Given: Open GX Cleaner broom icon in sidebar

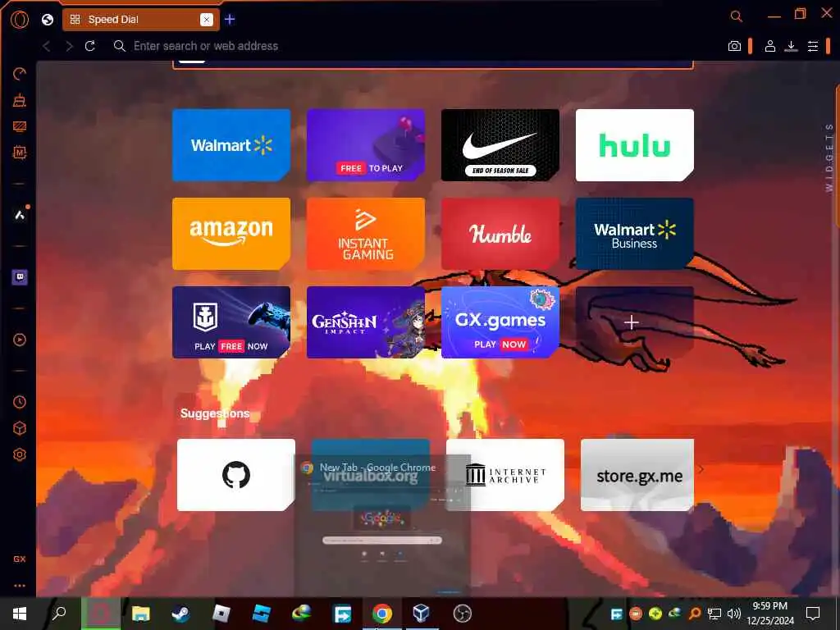Looking at the screenshot, I should [20, 100].
